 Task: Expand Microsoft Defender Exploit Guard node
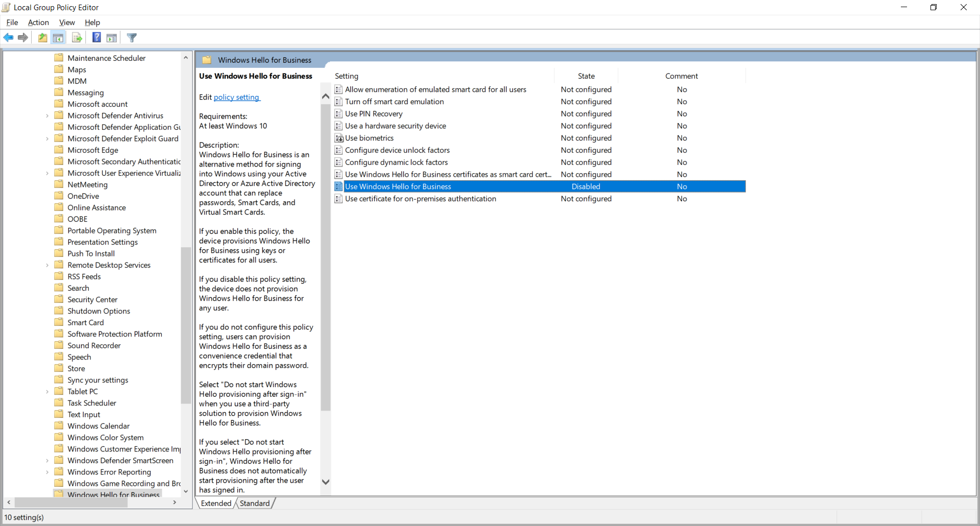(x=47, y=139)
